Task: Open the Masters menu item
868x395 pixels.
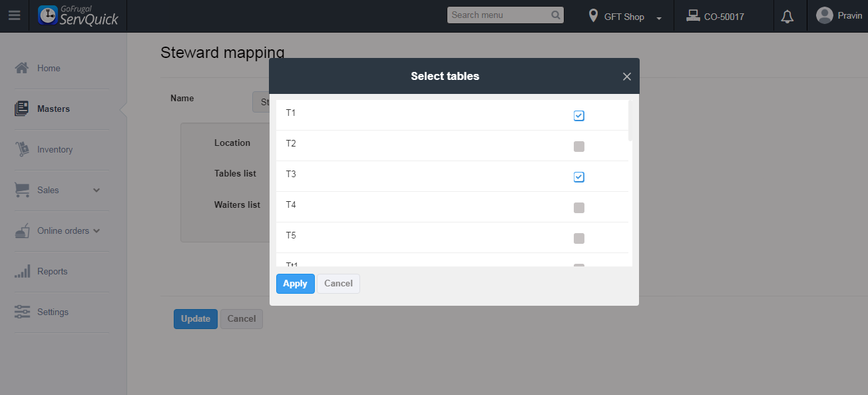Action: click(x=53, y=109)
